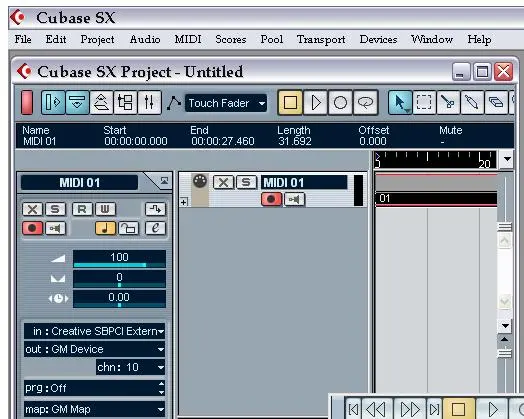Screen dimensions: 524x419
Task: Open the Project menu
Action: tap(97, 39)
